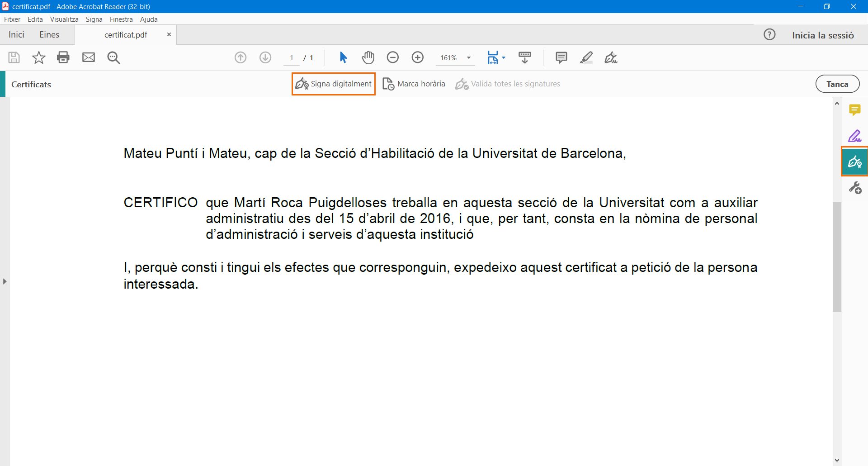The height and width of the screenshot is (466, 868).
Task: Select the highlighter pen tool
Action: coord(586,57)
